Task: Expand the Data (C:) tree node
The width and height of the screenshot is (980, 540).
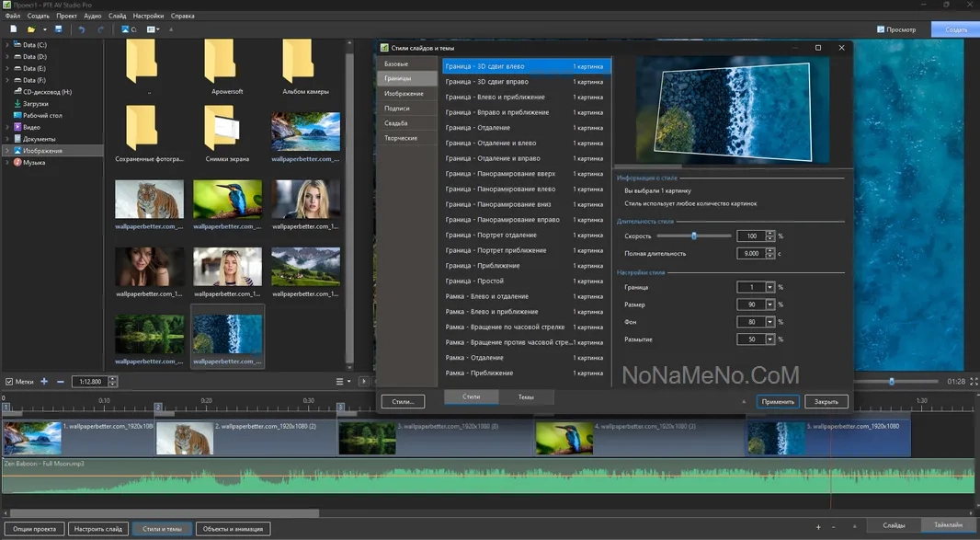Action: coord(7,44)
